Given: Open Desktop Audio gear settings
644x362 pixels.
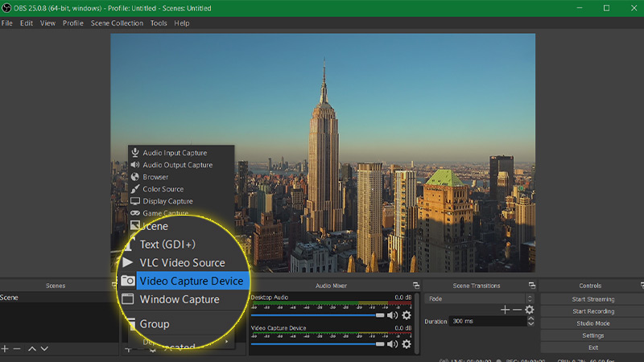Looking at the screenshot, I should pos(407,315).
